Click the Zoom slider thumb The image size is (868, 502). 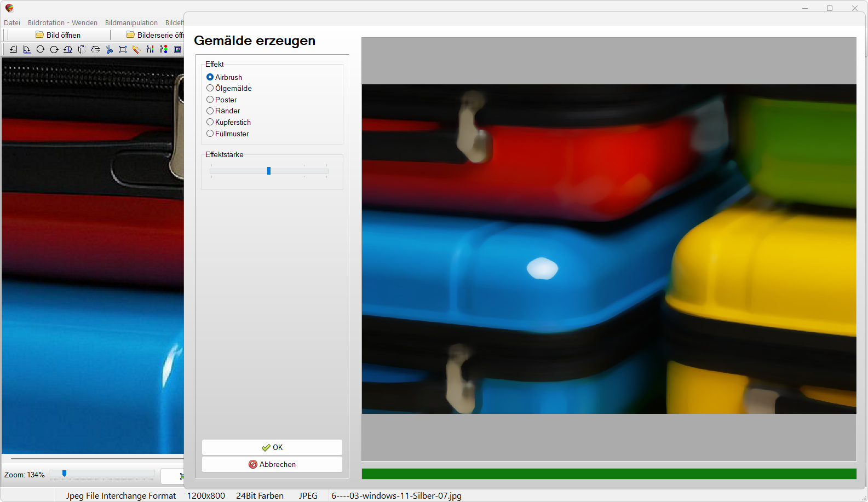coord(64,474)
